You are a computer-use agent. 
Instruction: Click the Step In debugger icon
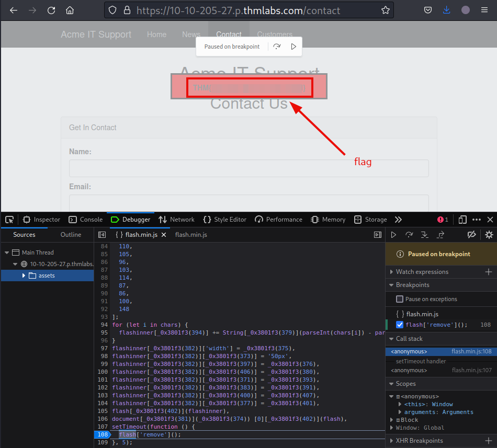pyautogui.click(x=425, y=235)
